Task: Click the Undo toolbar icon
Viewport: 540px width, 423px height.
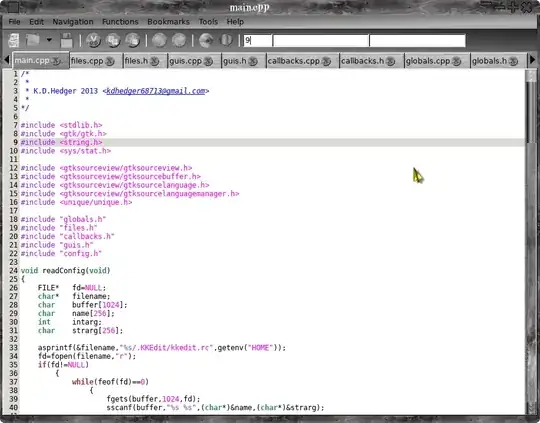Action: coord(159,40)
